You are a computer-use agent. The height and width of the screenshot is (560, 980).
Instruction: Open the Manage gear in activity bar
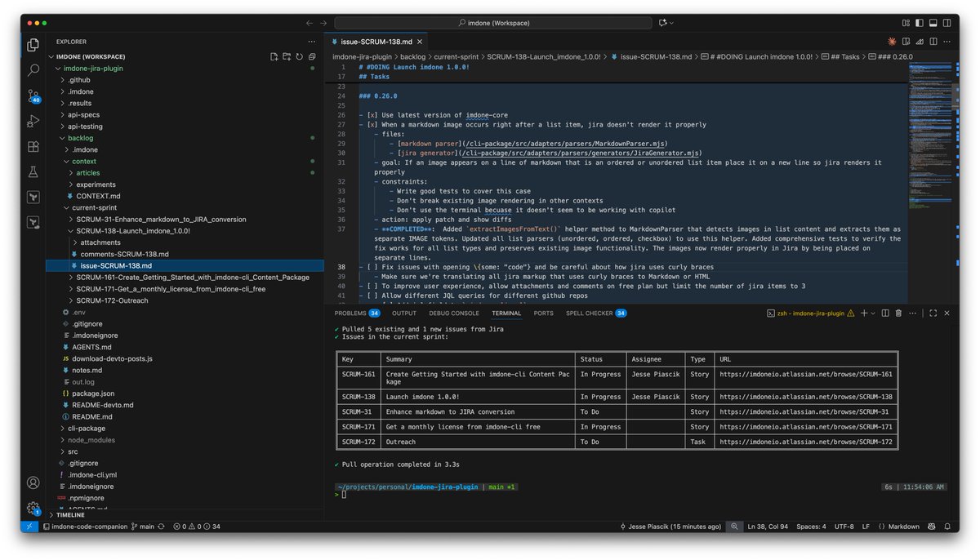[33, 509]
